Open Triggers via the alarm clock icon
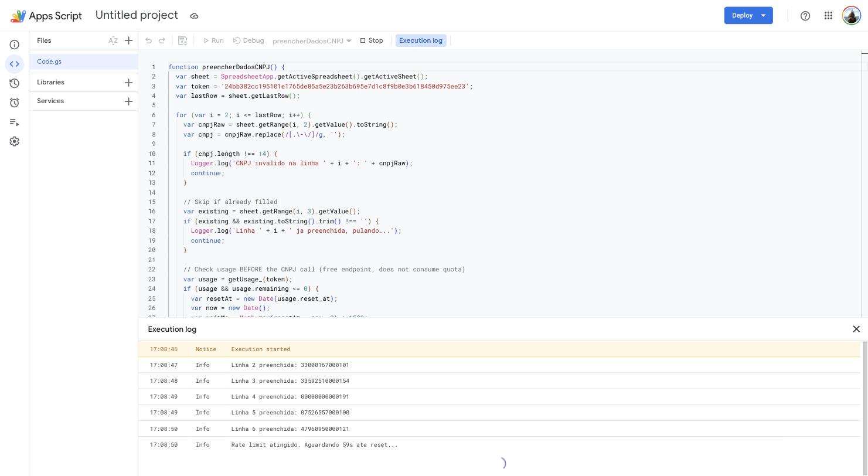 click(x=15, y=103)
